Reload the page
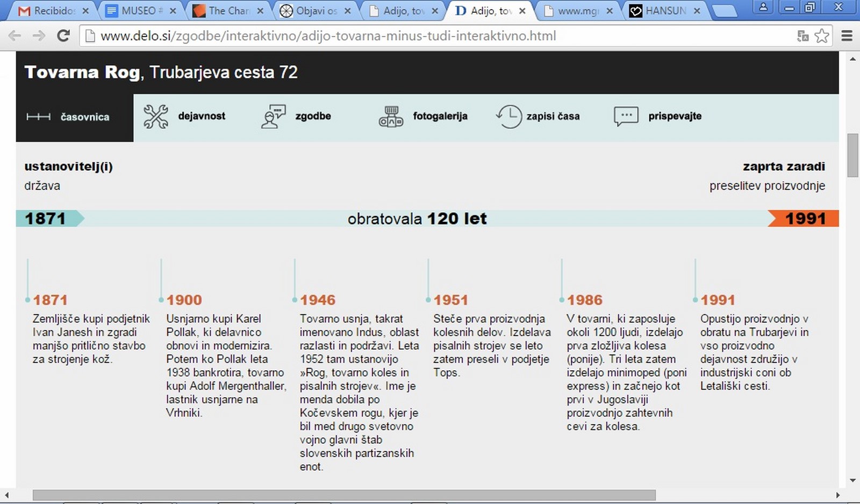The image size is (860, 504). point(63,36)
